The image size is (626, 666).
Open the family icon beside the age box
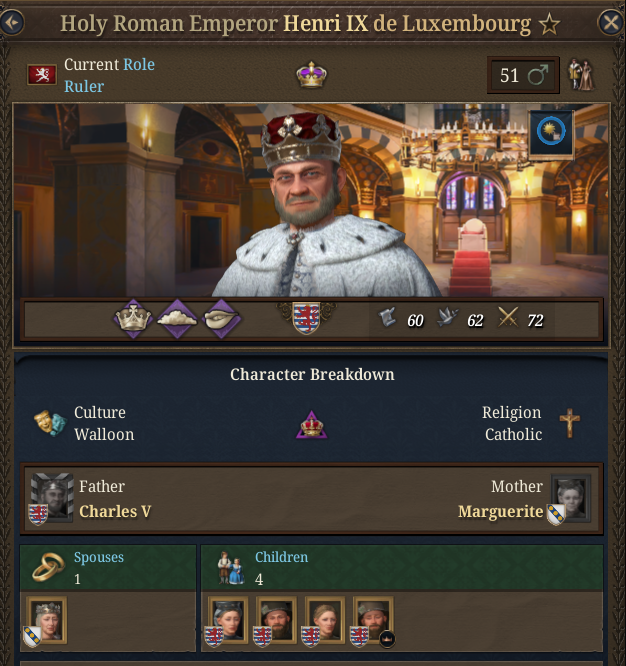pyautogui.click(x=579, y=75)
